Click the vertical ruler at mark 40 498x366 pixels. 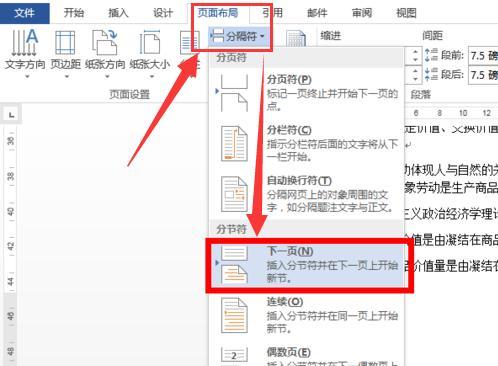coord(11,211)
